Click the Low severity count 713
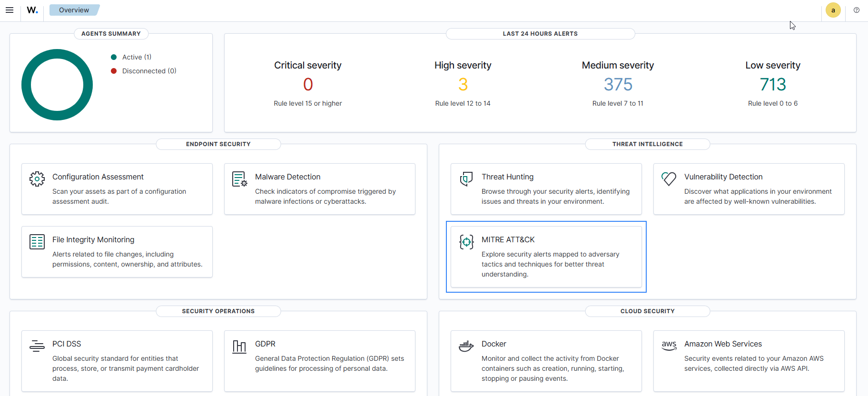868x396 pixels. (773, 85)
